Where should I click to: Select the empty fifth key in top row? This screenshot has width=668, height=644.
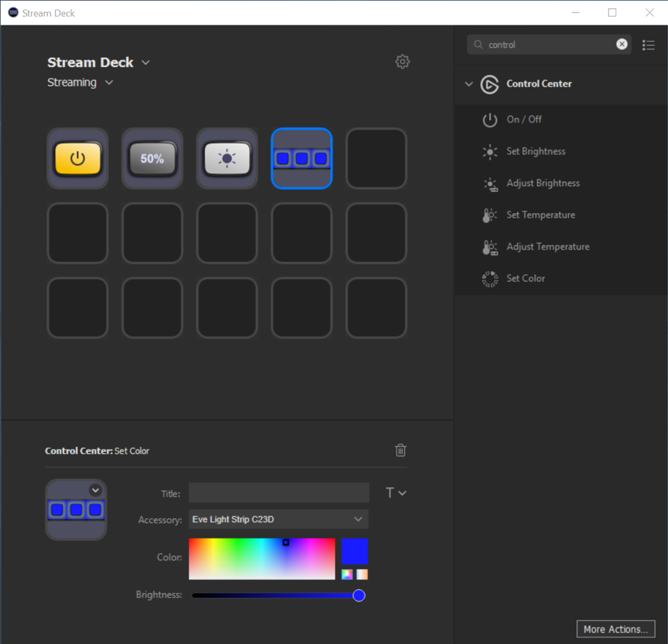(376, 158)
